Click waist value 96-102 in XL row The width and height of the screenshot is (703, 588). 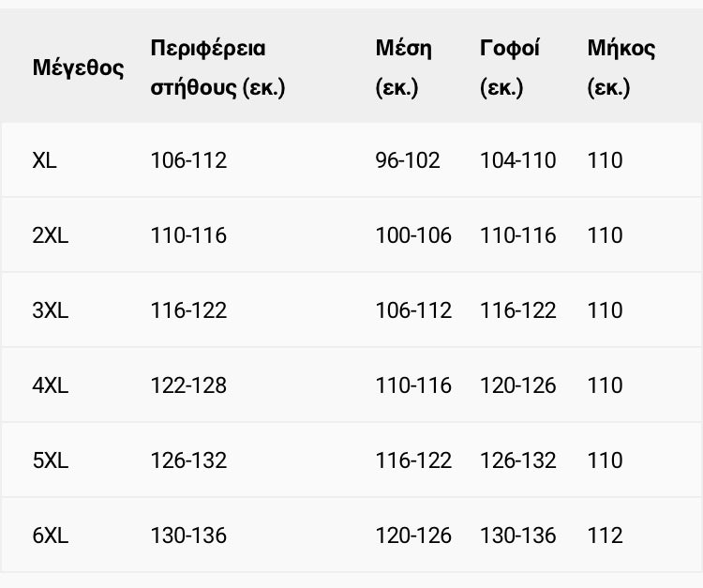pos(408,160)
